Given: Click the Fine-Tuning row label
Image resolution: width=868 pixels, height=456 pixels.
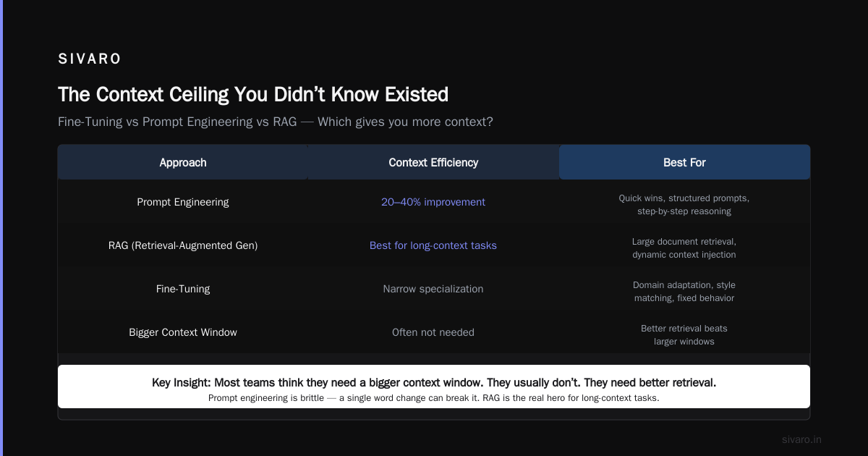Looking at the screenshot, I should [183, 289].
